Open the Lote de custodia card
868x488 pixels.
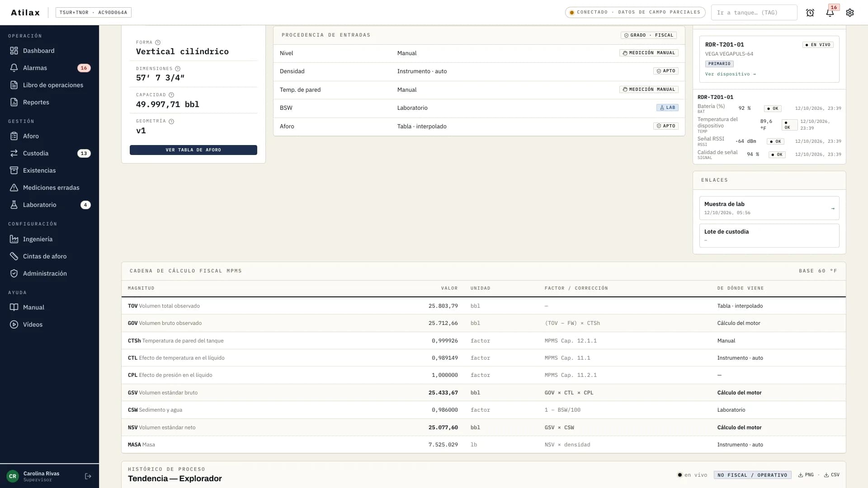tap(769, 235)
